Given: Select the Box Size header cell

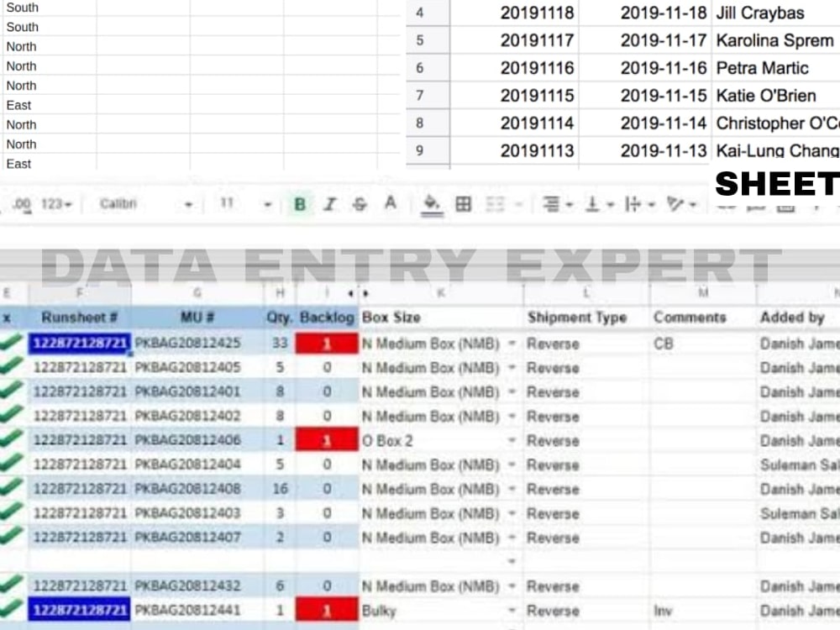Looking at the screenshot, I should pos(440,318).
